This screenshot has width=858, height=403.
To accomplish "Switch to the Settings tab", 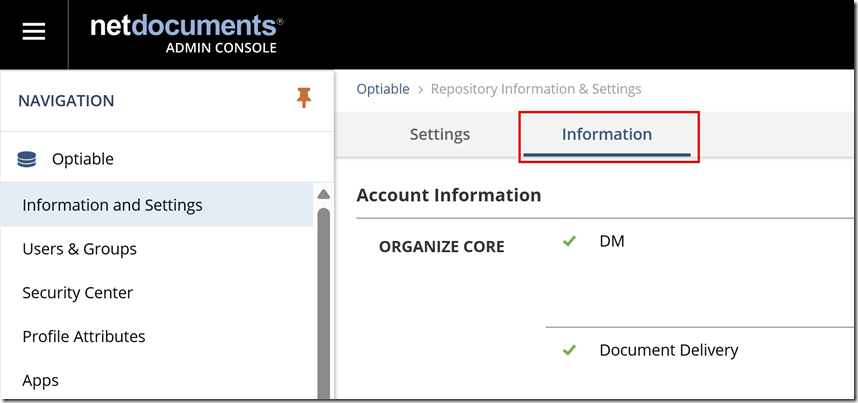I will point(439,134).
